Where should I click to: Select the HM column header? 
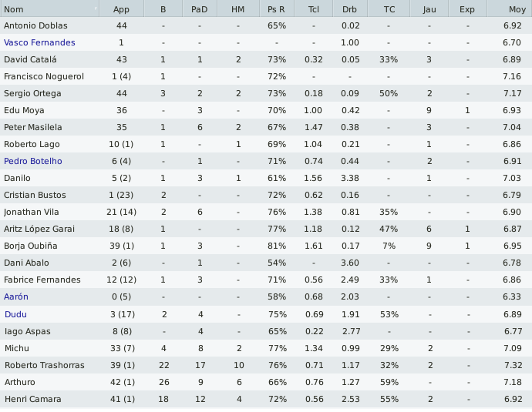[x=238, y=8]
